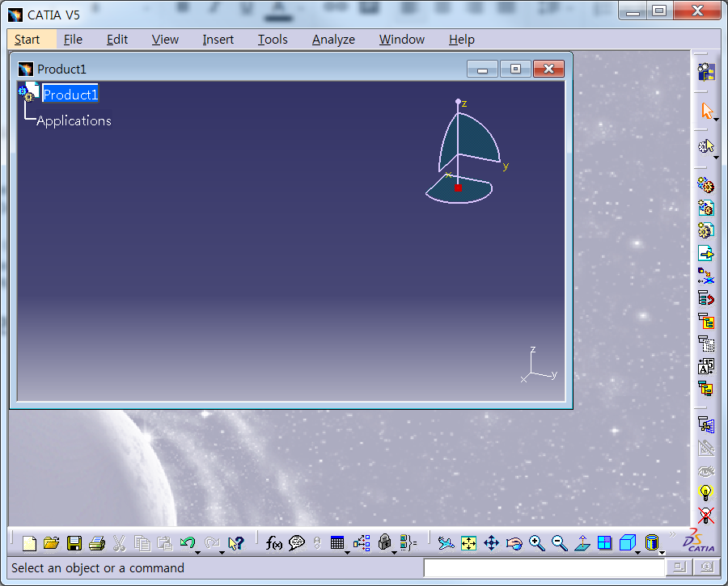Viewport: 728px width, 586px height.
Task: Click the Fit All In icon
Action: tap(468, 543)
